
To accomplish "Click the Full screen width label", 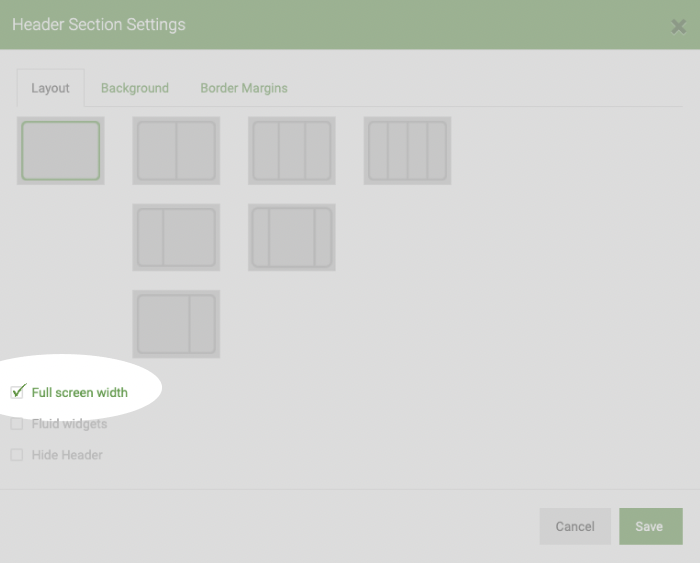I will [x=79, y=392].
